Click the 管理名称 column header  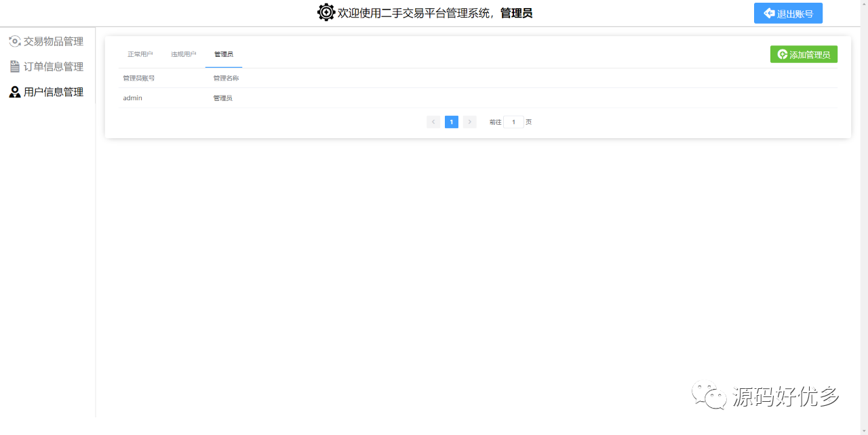pyautogui.click(x=226, y=78)
